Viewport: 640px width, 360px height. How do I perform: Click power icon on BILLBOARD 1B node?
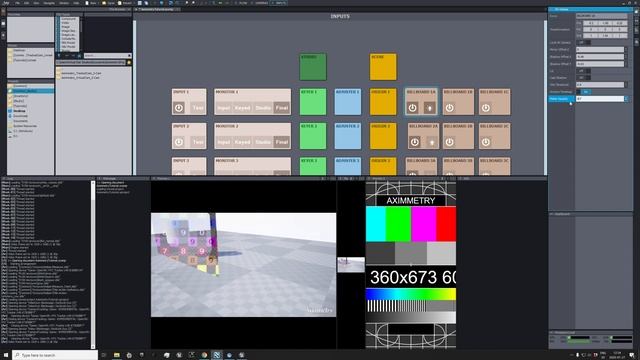449,108
